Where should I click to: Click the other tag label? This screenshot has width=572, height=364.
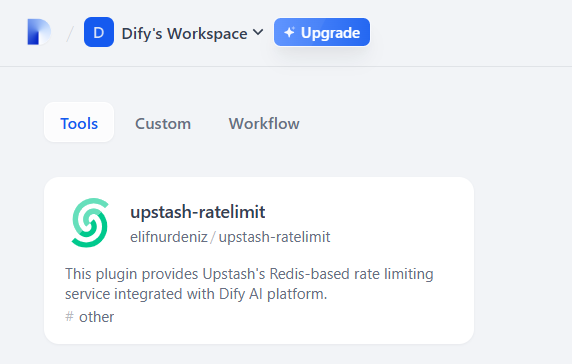(96, 317)
